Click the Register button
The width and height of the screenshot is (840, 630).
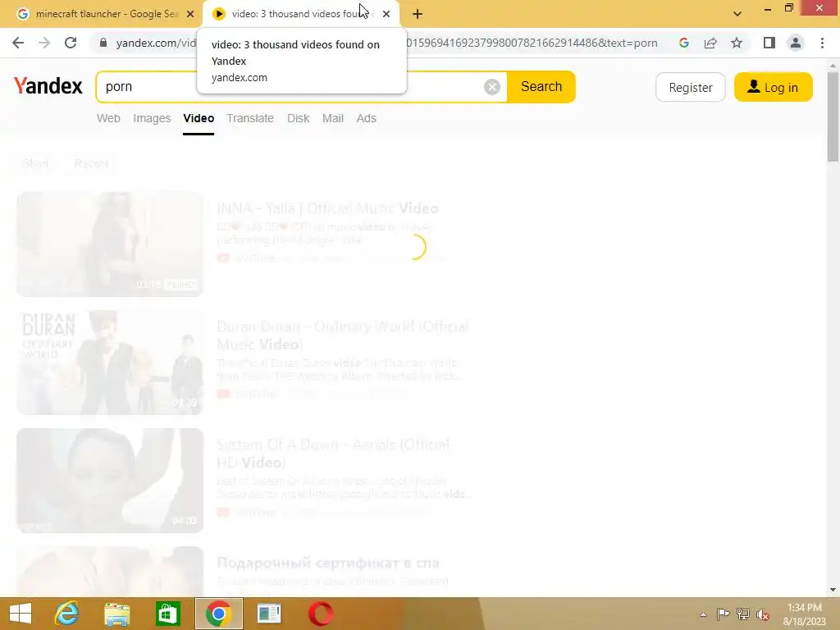coord(691,87)
